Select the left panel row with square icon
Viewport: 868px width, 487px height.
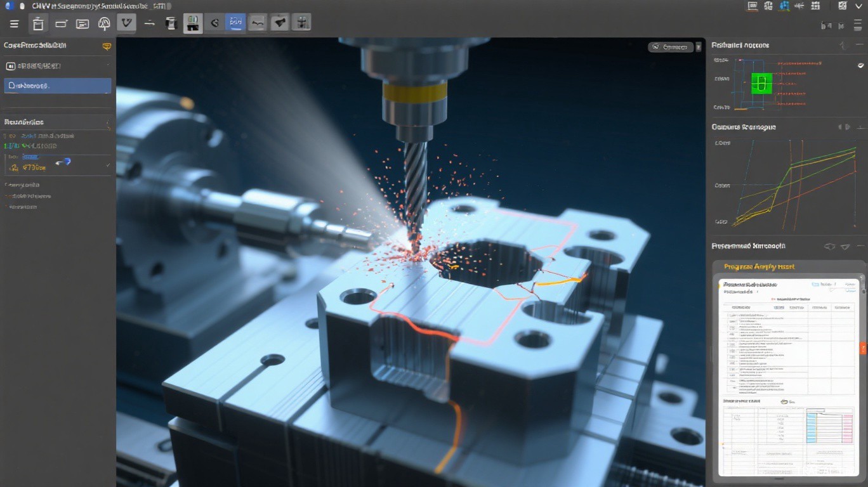(57, 66)
